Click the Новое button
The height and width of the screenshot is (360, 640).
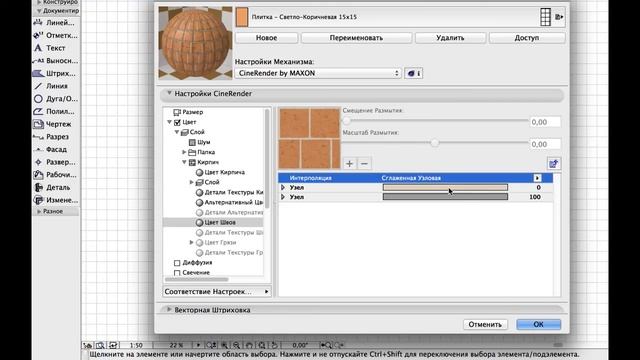click(x=267, y=38)
